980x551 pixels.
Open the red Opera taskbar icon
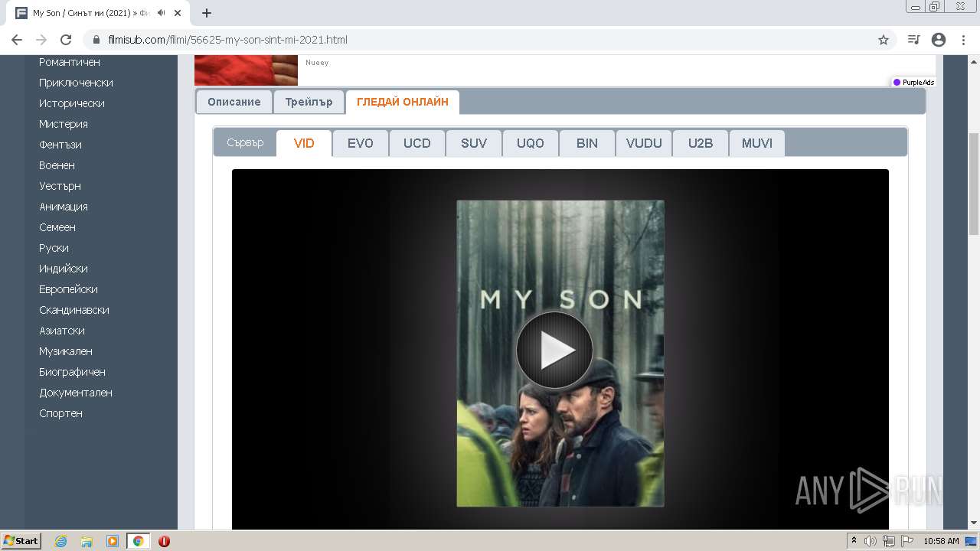point(164,541)
